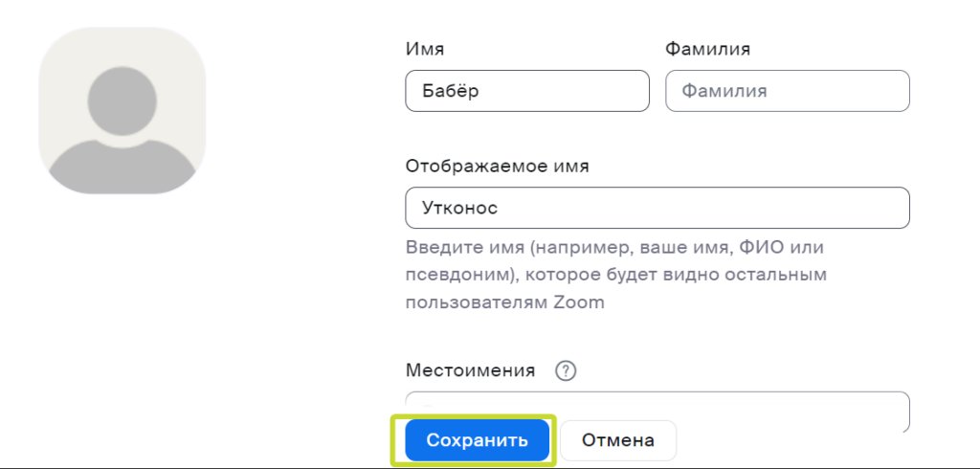980x469 pixels.
Task: Click the head circle of avatar silhouette
Action: click(x=122, y=101)
